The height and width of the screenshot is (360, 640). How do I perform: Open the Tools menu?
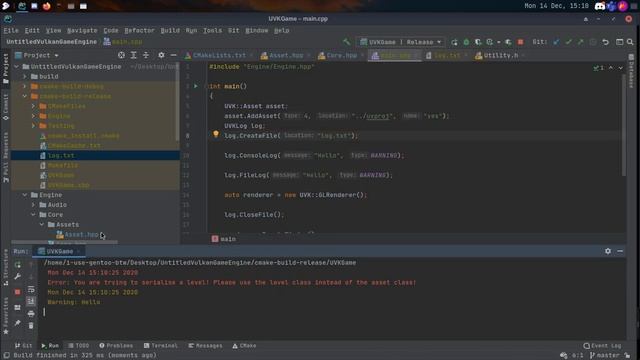(212, 30)
